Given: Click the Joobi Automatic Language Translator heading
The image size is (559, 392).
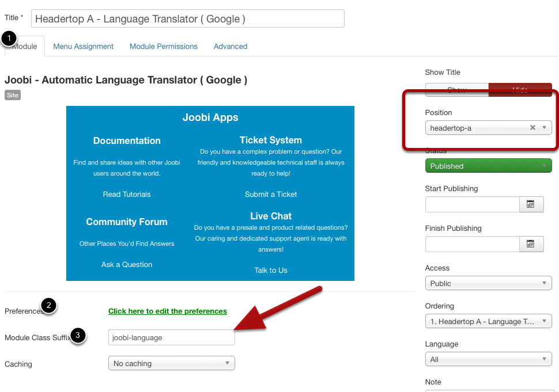Looking at the screenshot, I should pyautogui.click(x=126, y=80).
